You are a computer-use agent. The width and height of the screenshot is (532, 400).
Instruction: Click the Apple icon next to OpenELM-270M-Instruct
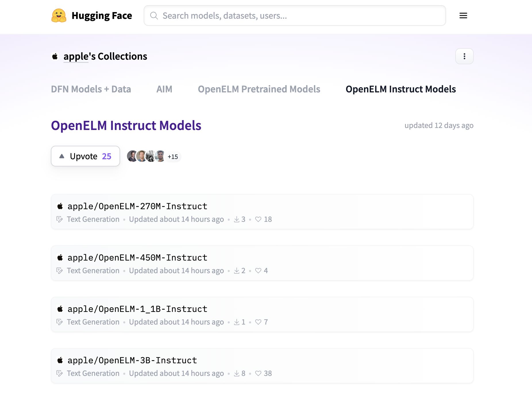coord(60,206)
